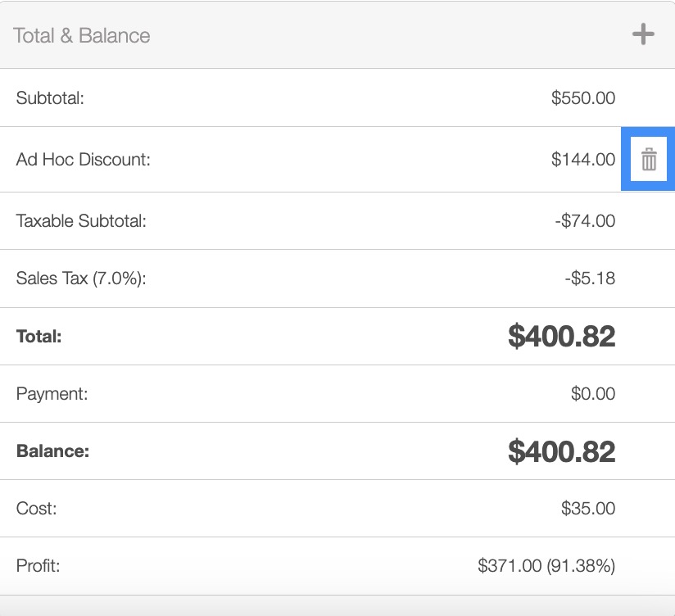Click the $144.00 discount amount

582,160
